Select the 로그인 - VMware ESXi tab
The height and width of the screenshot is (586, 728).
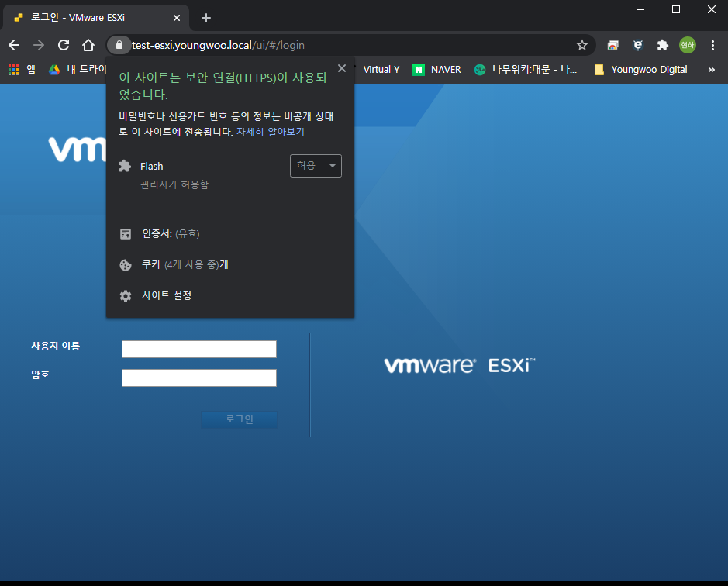click(95, 18)
